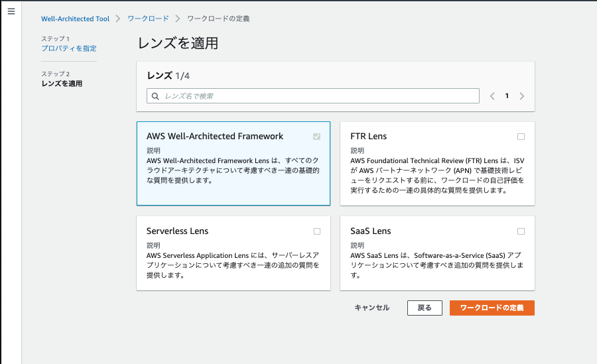Enable the Serverless Lens checkbox
Viewport: 597px width, 364px height.
pyautogui.click(x=317, y=231)
